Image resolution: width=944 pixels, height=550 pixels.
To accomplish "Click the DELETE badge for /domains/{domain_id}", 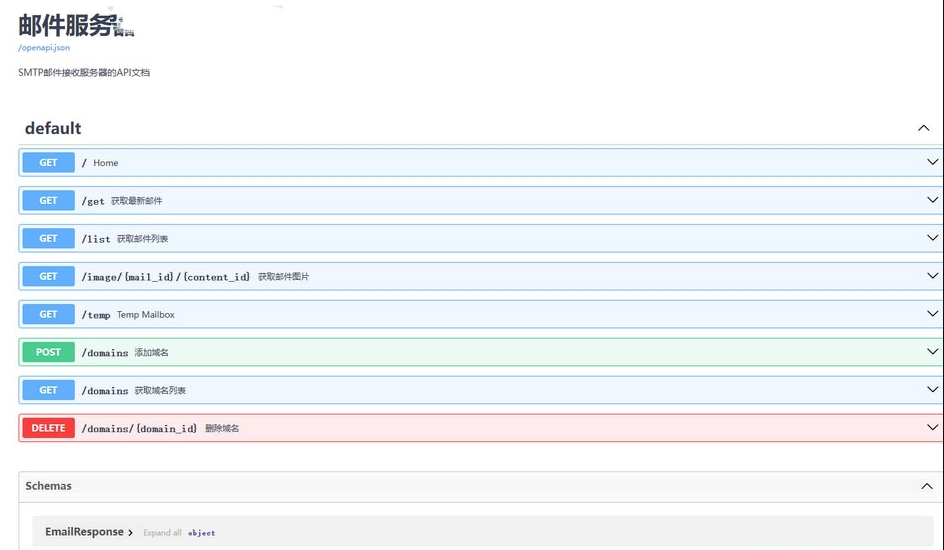I will 48,428.
